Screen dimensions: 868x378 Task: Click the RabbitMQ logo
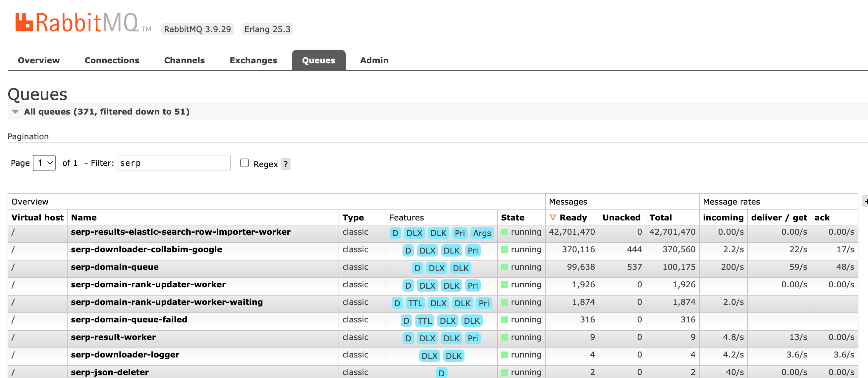(x=83, y=23)
